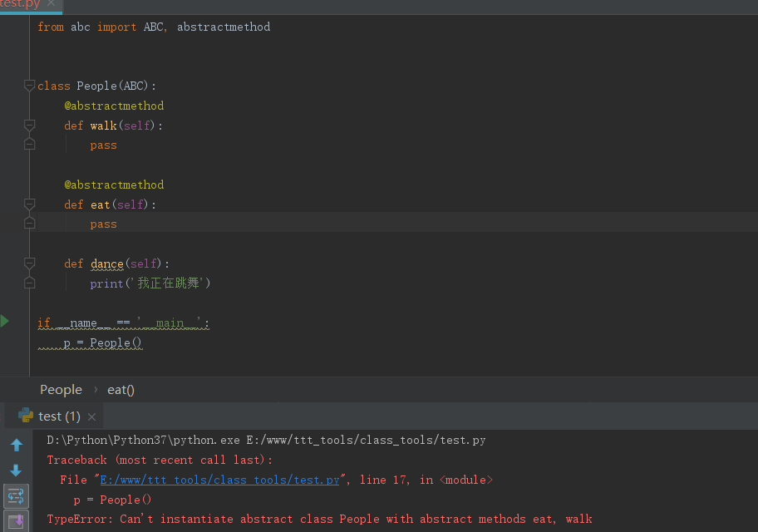
Task: Close the test.py editor tab
Action: (x=51, y=4)
